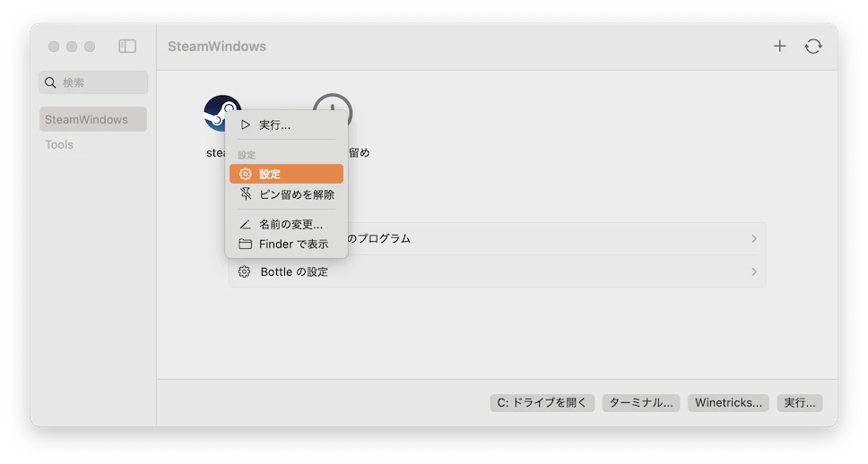Click ターミナル... button
Image resolution: width=868 pixels, height=464 pixels.
pyautogui.click(x=641, y=402)
